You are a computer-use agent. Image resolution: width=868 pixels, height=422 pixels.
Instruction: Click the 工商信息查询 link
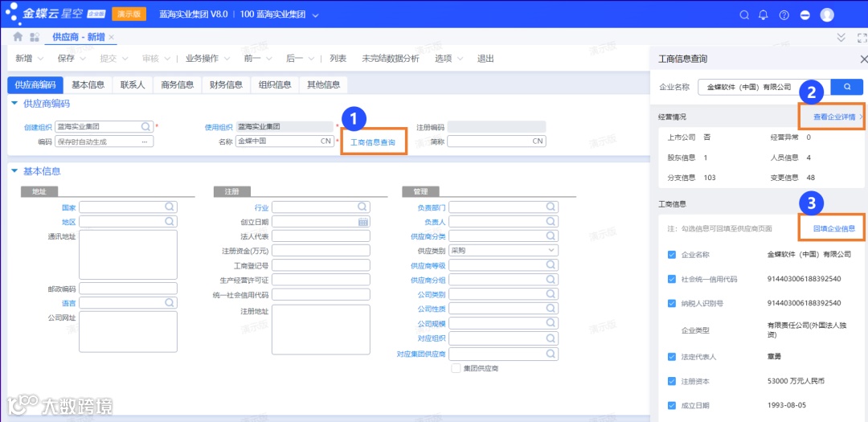(x=373, y=142)
